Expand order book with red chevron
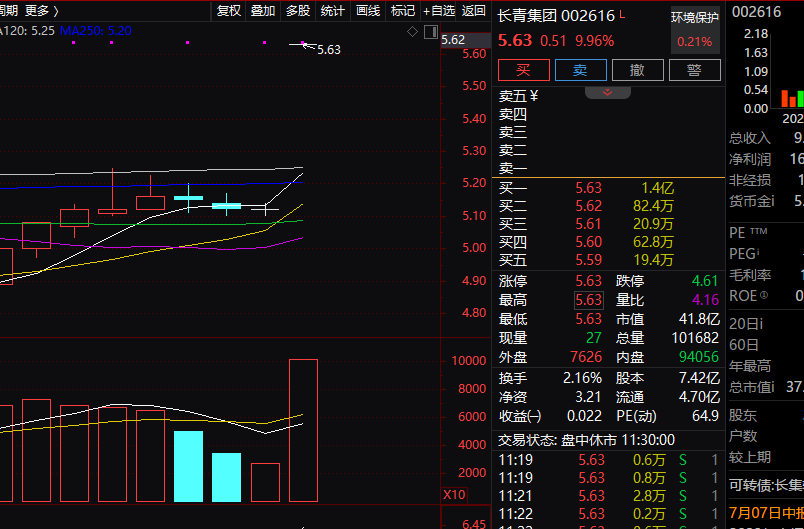Viewport: 804px width, 529px height. point(608,92)
